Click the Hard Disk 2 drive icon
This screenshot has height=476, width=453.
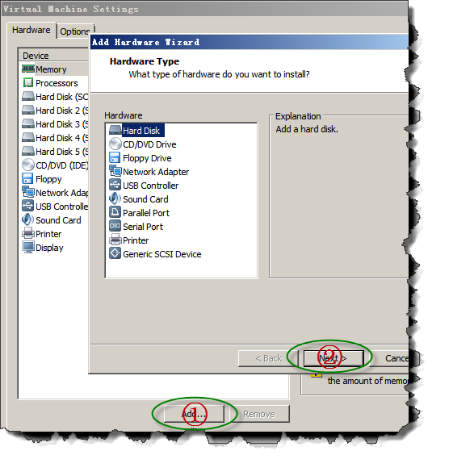click(28, 111)
